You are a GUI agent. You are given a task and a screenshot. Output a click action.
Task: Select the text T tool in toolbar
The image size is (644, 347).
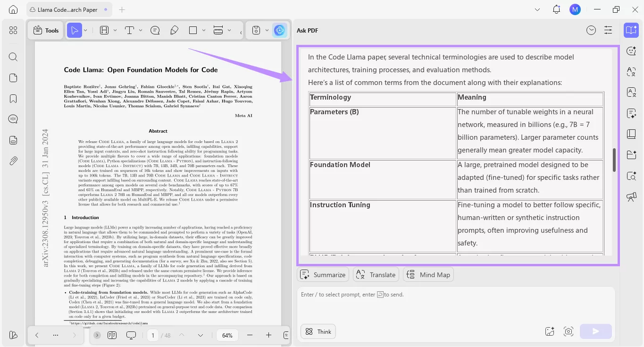(129, 30)
